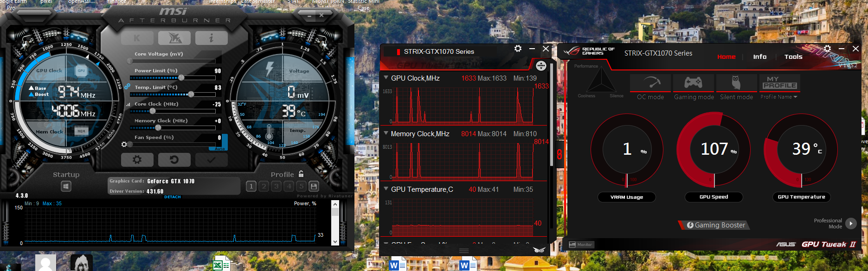Screen dimensions: 868x271
Task: Select My Profile mode button
Action: click(x=780, y=83)
